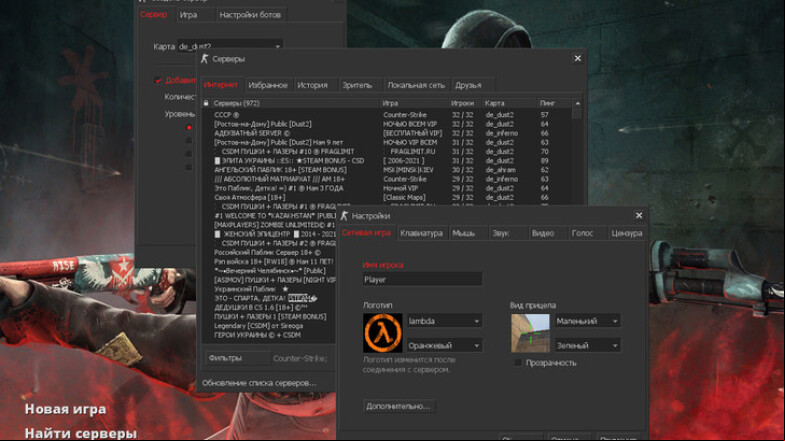This screenshot has height=441, width=785.
Task: Click the Фильтры button
Action: click(237, 358)
